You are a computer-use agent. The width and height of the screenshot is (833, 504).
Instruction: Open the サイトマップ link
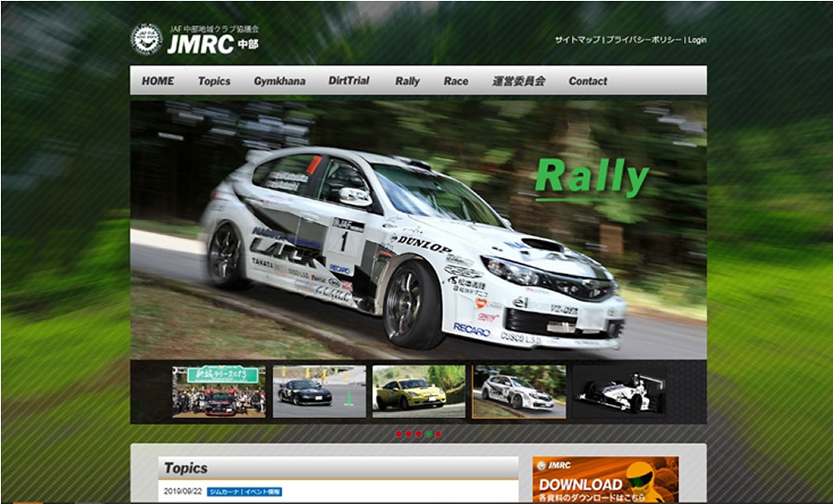[x=577, y=40]
